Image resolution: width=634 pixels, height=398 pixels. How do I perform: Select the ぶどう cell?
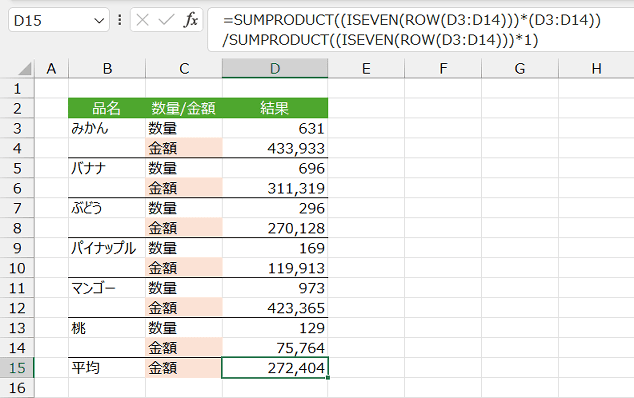(x=107, y=208)
